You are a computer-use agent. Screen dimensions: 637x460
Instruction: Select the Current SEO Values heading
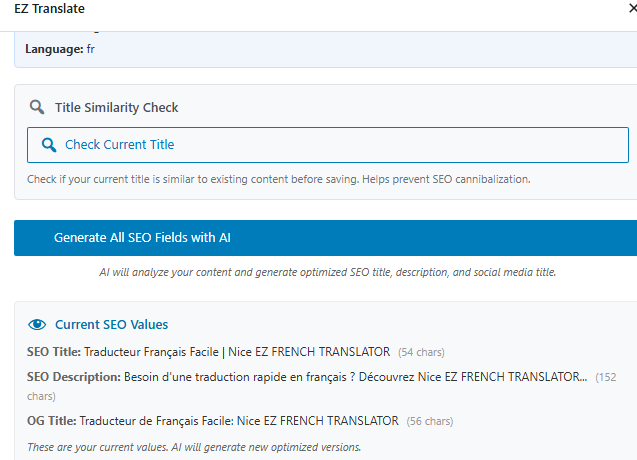pyautogui.click(x=111, y=324)
